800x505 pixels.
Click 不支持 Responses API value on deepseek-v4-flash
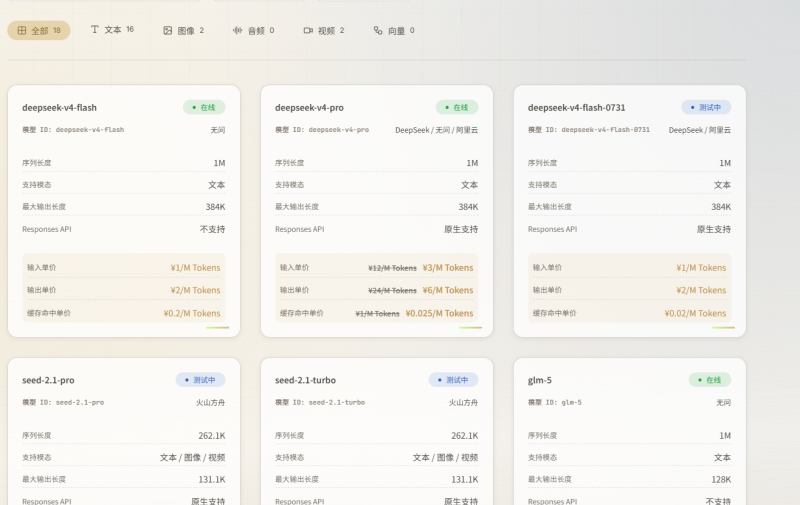coord(212,230)
